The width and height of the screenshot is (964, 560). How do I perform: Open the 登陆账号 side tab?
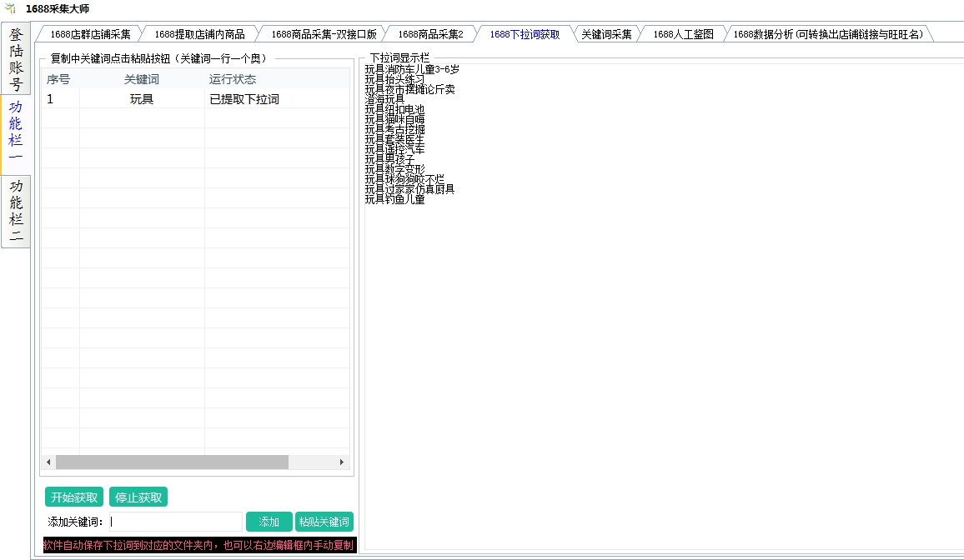[15, 59]
